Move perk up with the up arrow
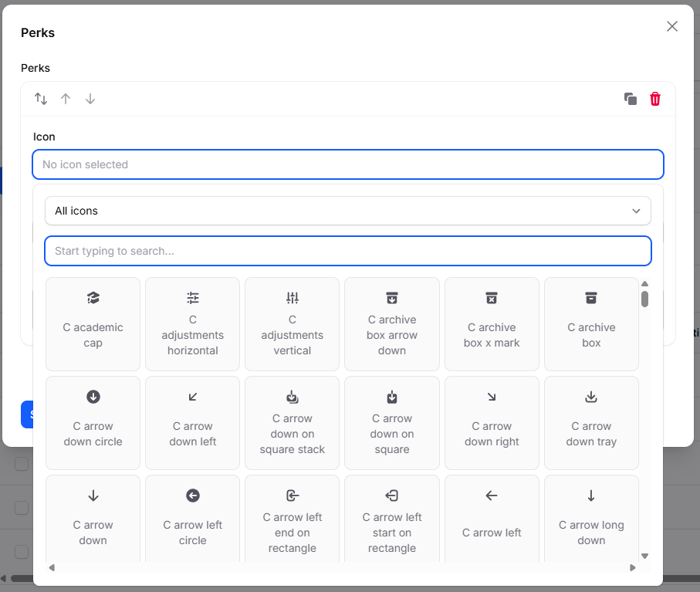Viewport: 700px width, 592px height. 66,99
